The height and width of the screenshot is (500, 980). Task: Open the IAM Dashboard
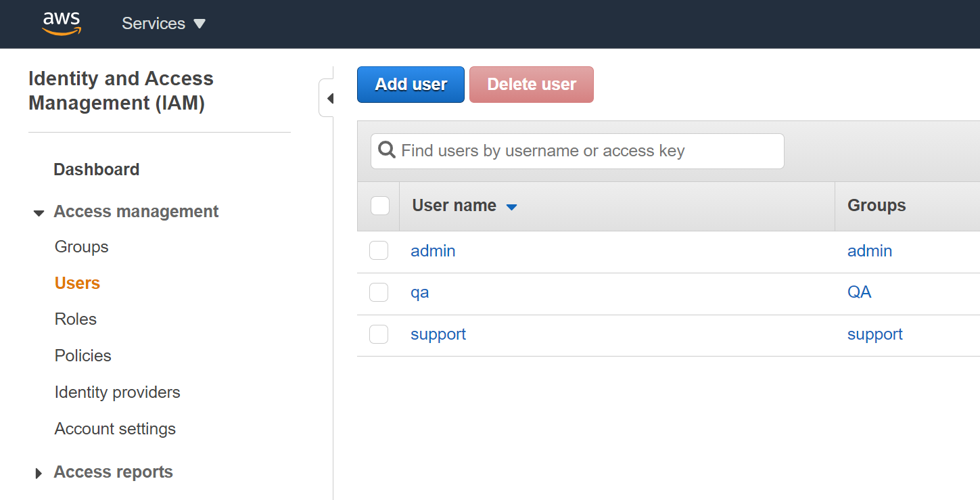click(97, 170)
